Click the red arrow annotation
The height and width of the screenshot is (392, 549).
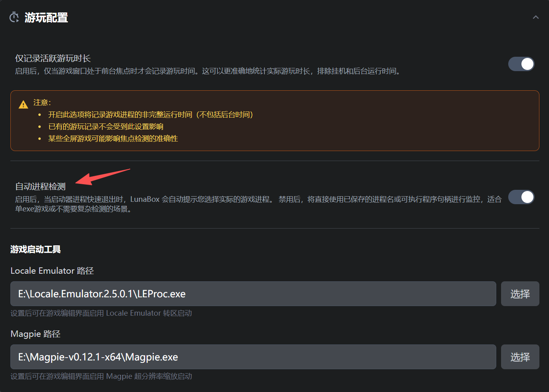102,177
